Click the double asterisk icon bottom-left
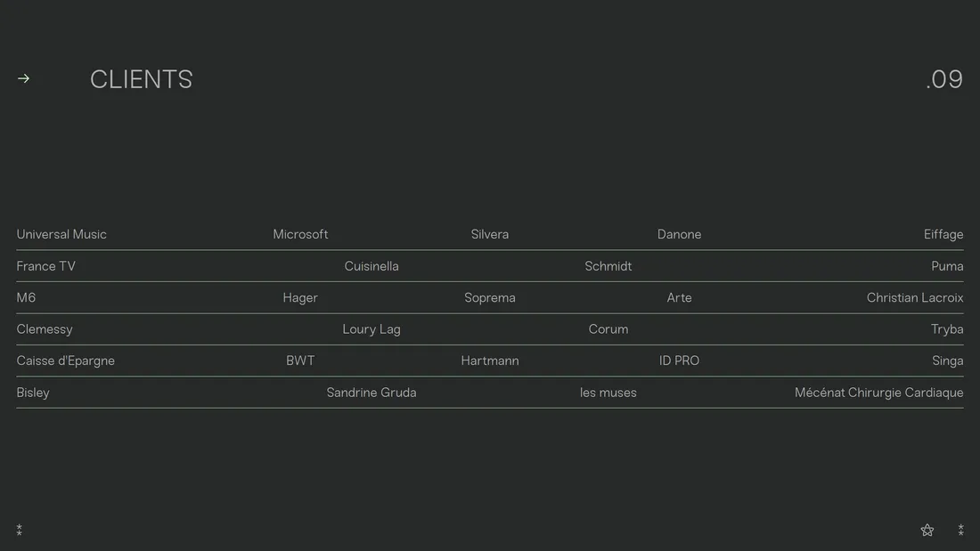Viewport: 980px width, 551px height. click(20, 531)
